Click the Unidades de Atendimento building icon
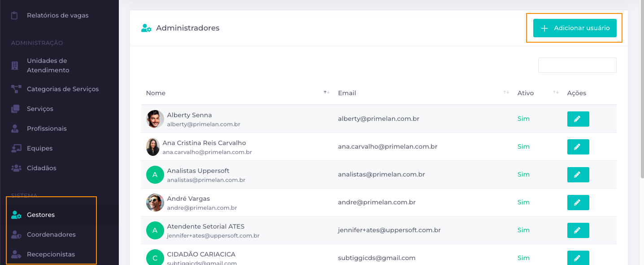 [15, 66]
